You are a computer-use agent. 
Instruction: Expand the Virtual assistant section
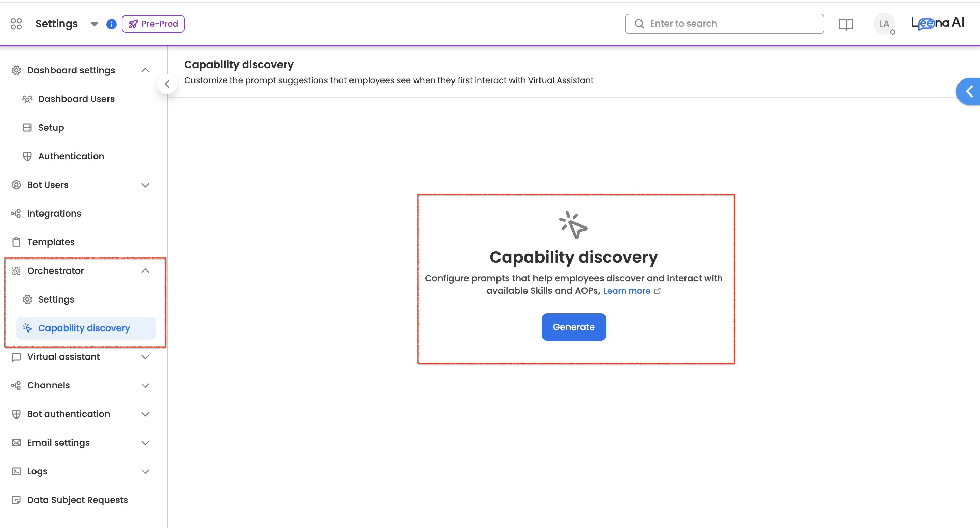coord(145,357)
